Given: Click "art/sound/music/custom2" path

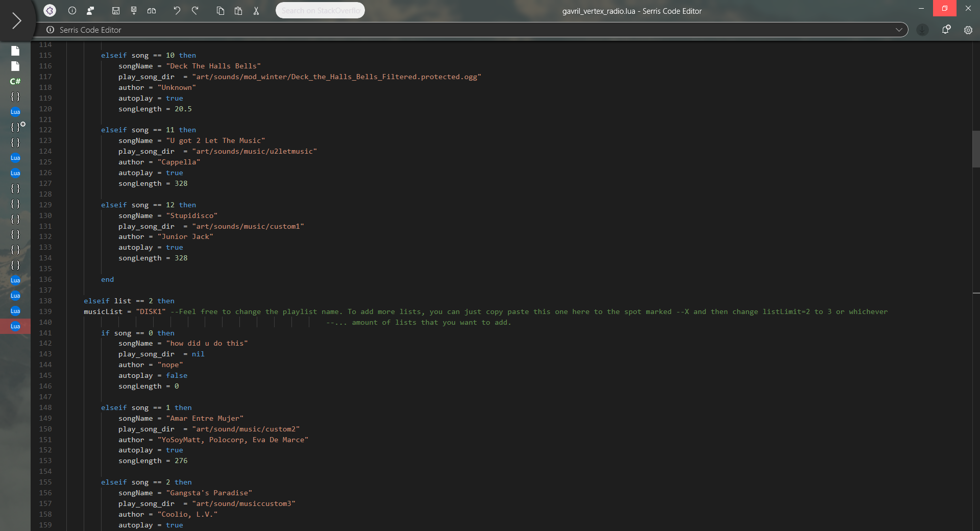Looking at the screenshot, I should tap(246, 429).
